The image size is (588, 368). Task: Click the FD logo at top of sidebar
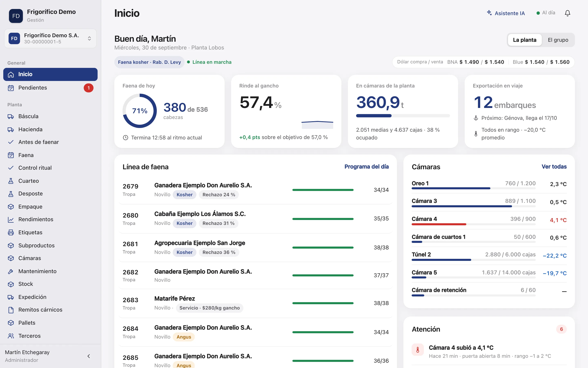pyautogui.click(x=16, y=16)
